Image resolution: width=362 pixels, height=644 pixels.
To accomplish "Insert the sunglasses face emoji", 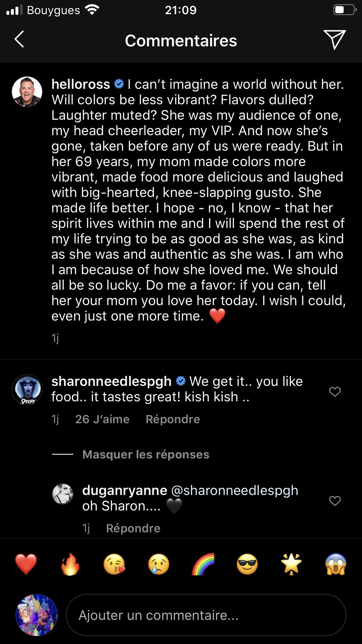I will pos(247,564).
